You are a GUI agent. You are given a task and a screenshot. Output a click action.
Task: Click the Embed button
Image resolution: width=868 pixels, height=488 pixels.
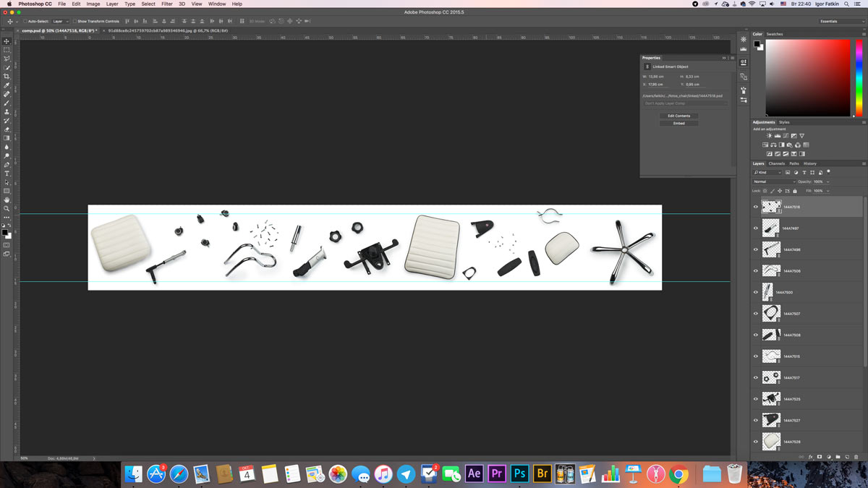678,124
